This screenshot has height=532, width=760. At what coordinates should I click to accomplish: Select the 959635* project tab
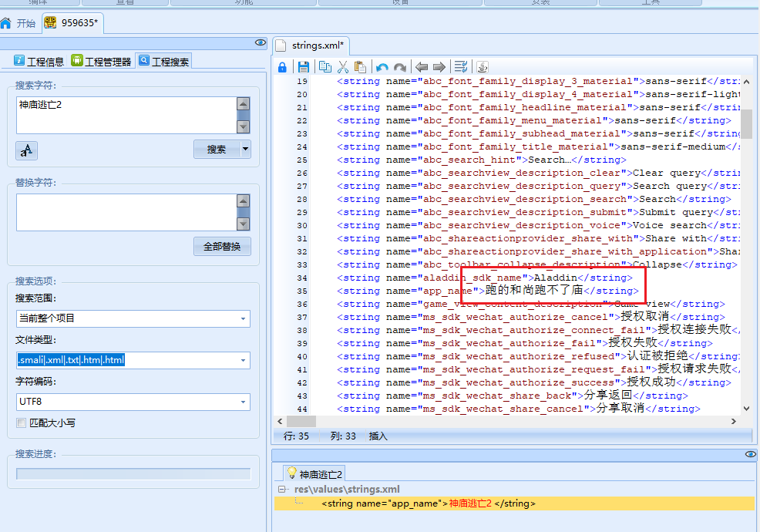(x=72, y=23)
